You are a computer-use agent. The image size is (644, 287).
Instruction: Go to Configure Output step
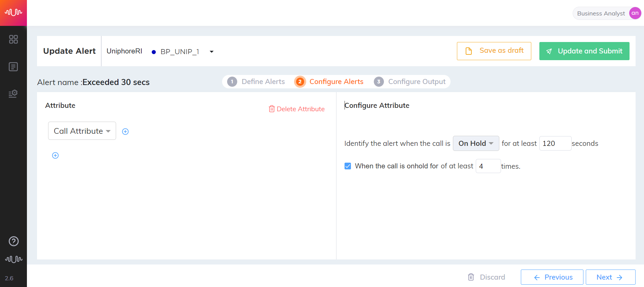pos(410,82)
